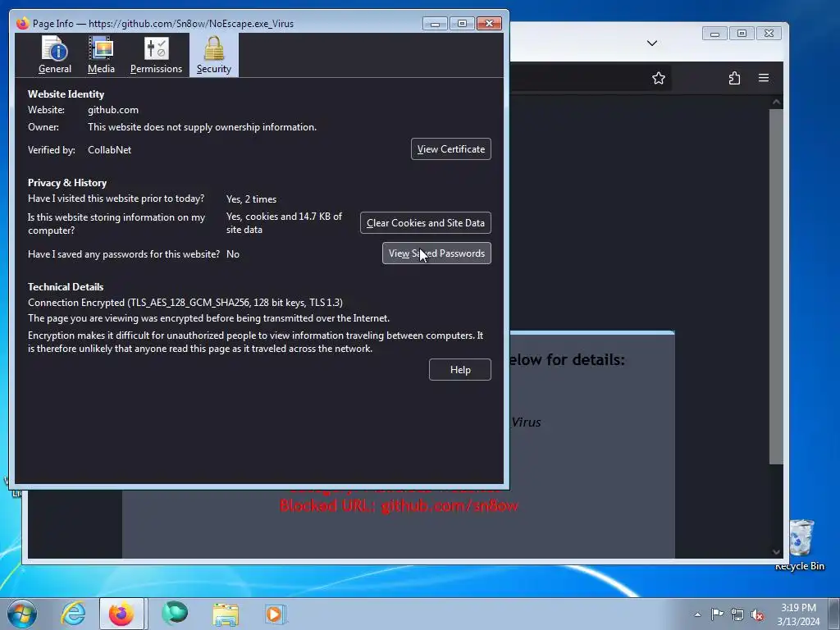
Task: Open the Windows Start menu
Action: click(x=22, y=614)
